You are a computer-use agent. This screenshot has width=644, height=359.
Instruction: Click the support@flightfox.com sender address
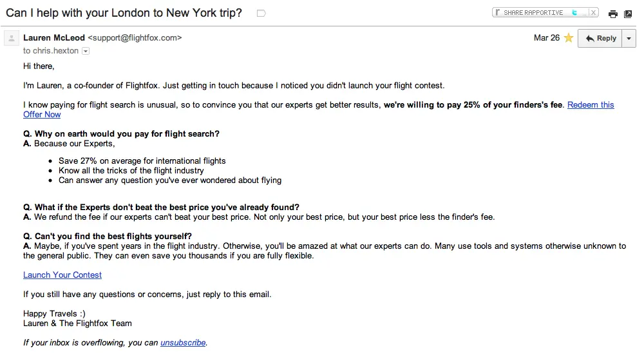click(x=135, y=38)
